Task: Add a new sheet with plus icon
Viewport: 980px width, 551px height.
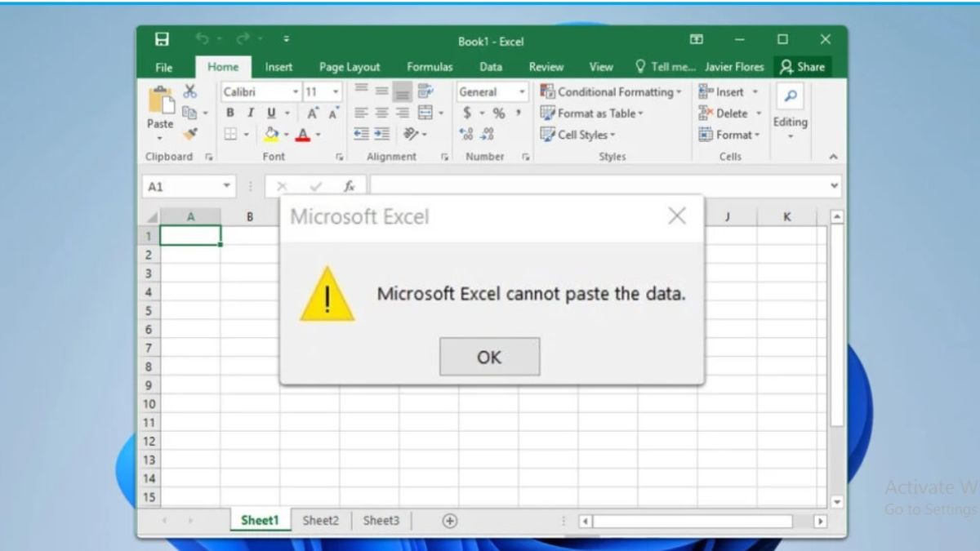Action: click(x=449, y=521)
